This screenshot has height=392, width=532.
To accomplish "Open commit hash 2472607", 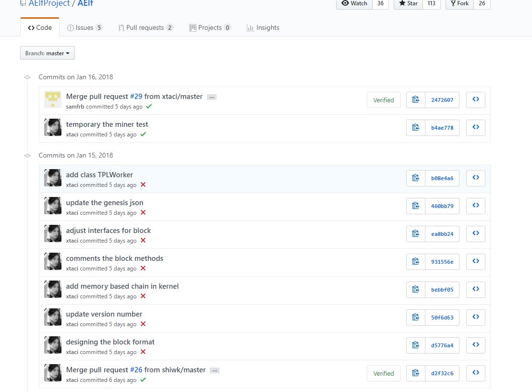I will 442,100.
